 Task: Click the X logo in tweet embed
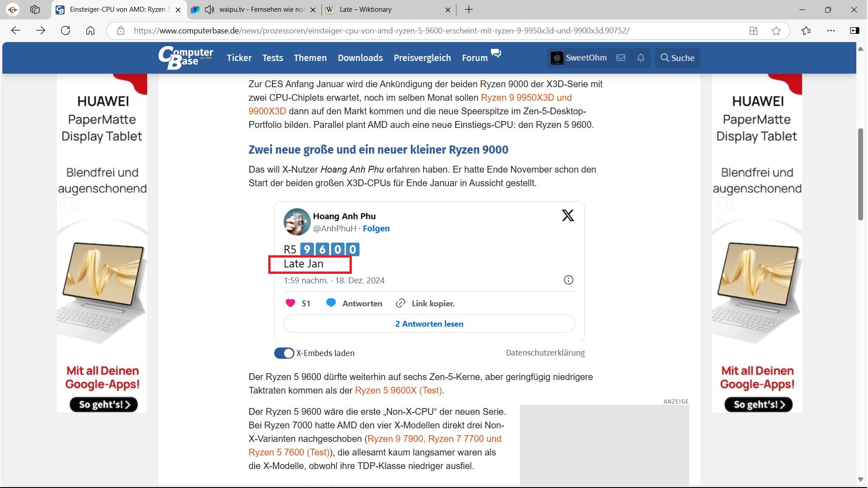pyautogui.click(x=568, y=216)
